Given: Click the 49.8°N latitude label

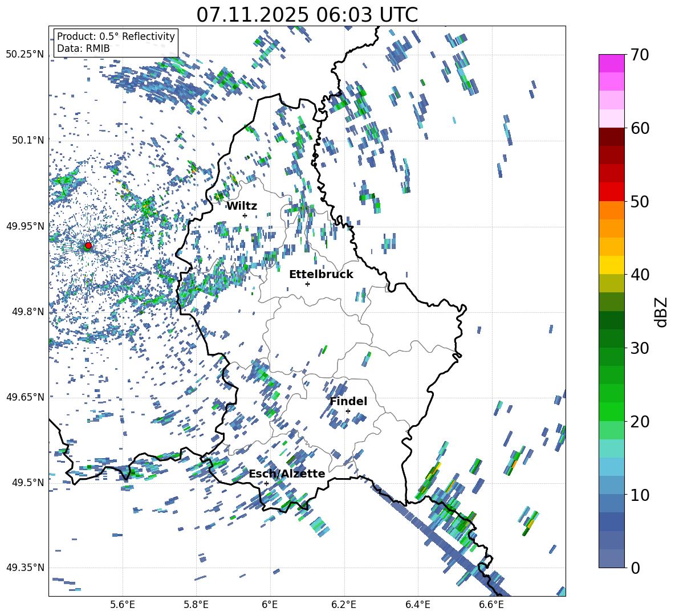Looking at the screenshot, I should pos(27,312).
